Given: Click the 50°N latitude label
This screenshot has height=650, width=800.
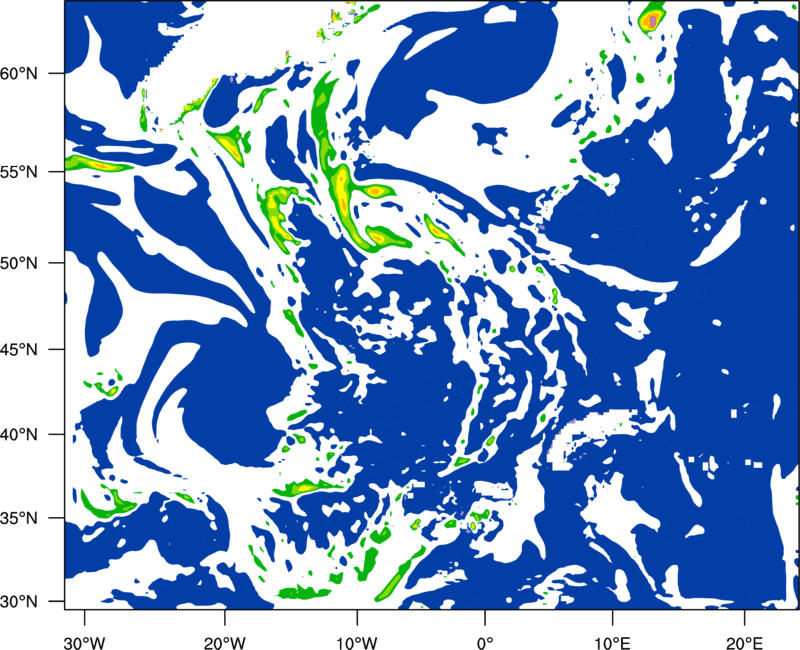Looking at the screenshot, I should pos(19,263).
